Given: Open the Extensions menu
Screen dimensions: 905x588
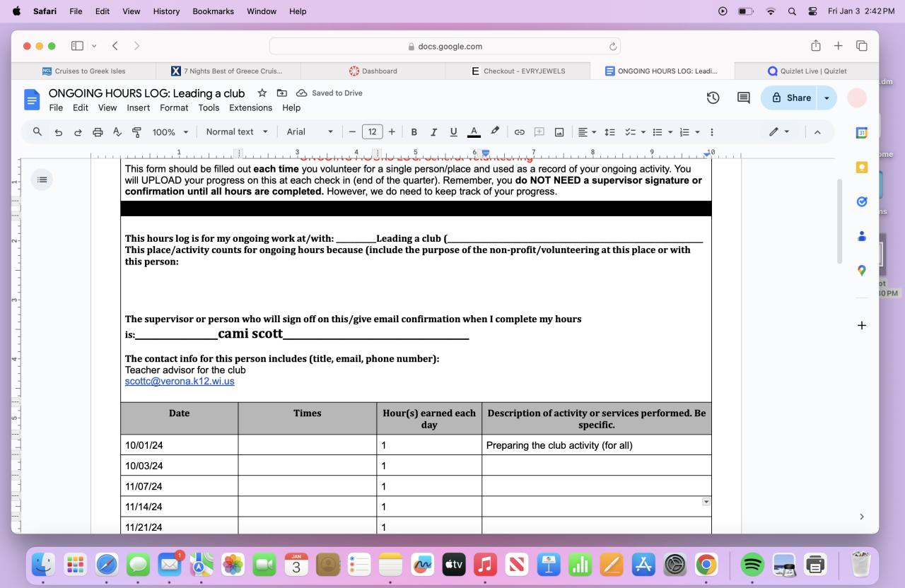Looking at the screenshot, I should 250,108.
